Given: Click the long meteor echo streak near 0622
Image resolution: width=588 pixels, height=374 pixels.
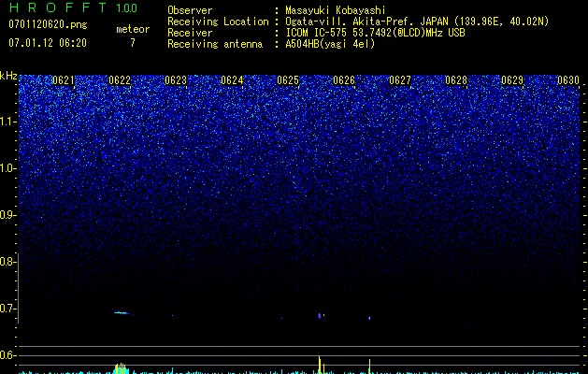Looking at the screenshot, I should (122, 313).
